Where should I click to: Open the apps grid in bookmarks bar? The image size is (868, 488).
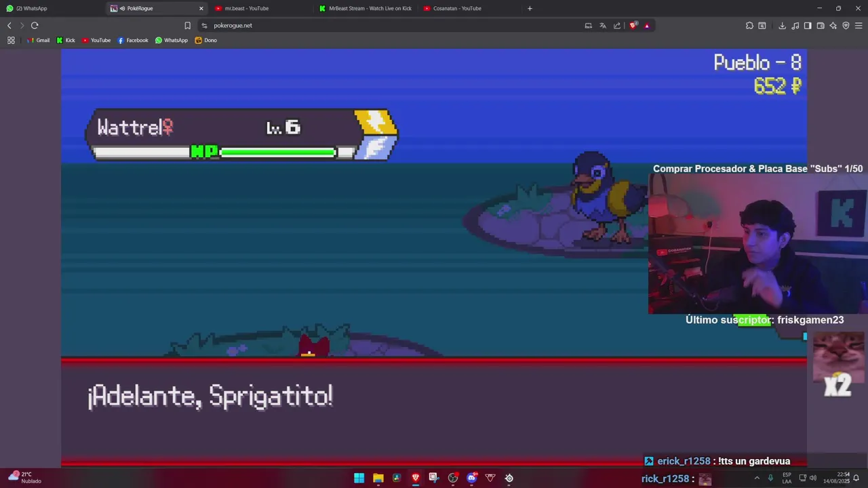pyautogui.click(x=11, y=40)
